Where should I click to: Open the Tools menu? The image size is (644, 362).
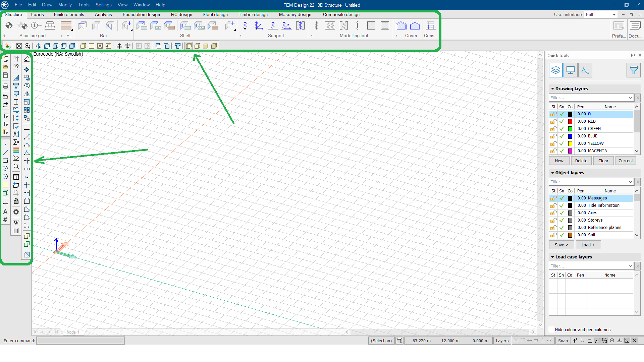(84, 5)
